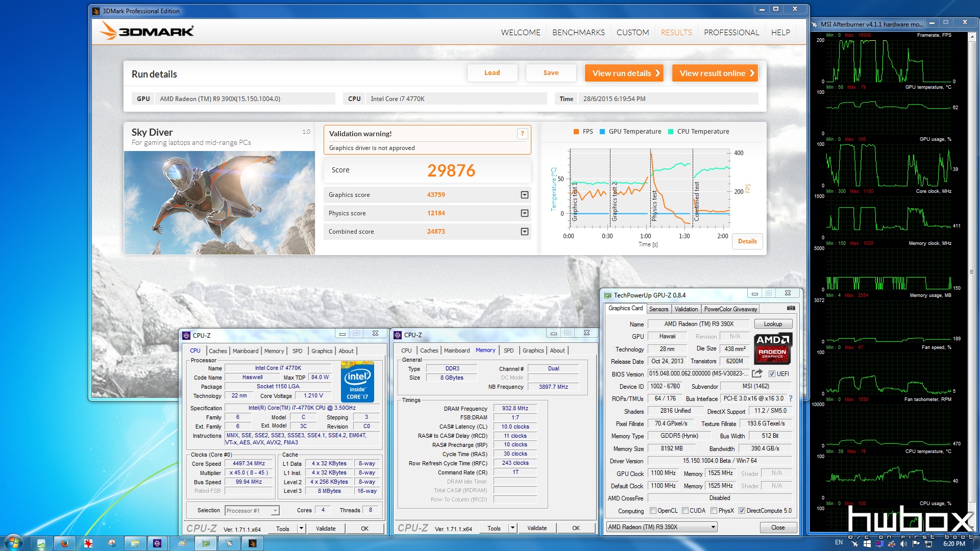Open the Benchmarks menu in 3DMark
Screen dimensions: 980x551
click(x=577, y=32)
